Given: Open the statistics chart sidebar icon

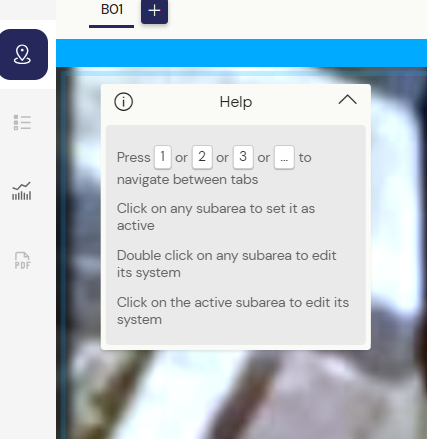Looking at the screenshot, I should [22, 191].
